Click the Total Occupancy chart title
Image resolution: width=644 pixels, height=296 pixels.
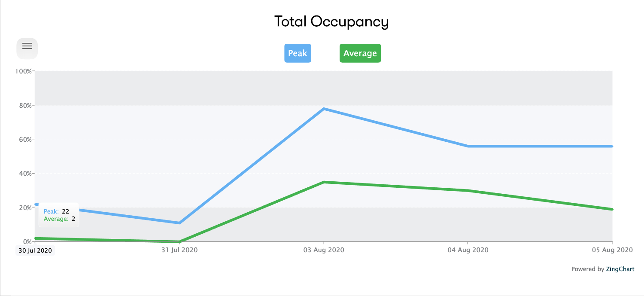click(331, 21)
